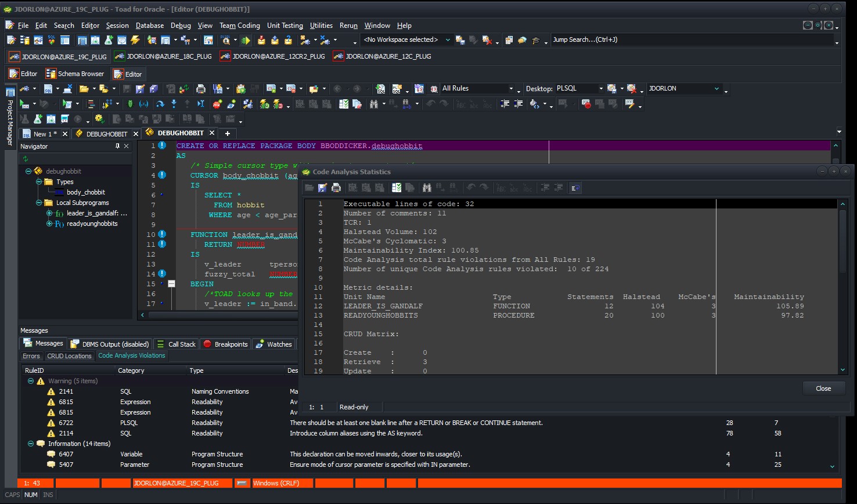Toggle the NUM indicator in the status bar
Screen dimensions: 857x504
coord(30,494)
